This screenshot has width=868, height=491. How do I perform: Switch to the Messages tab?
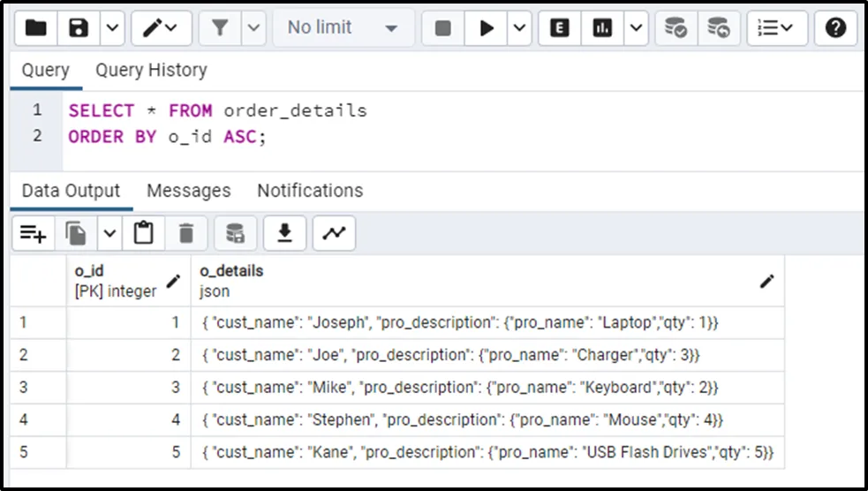click(x=188, y=191)
